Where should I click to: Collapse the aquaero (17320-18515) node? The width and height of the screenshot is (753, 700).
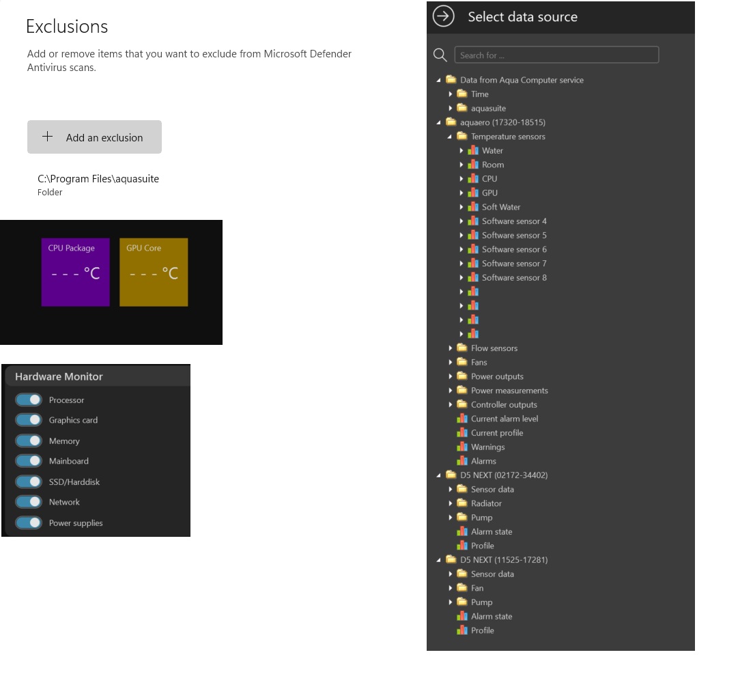(438, 122)
